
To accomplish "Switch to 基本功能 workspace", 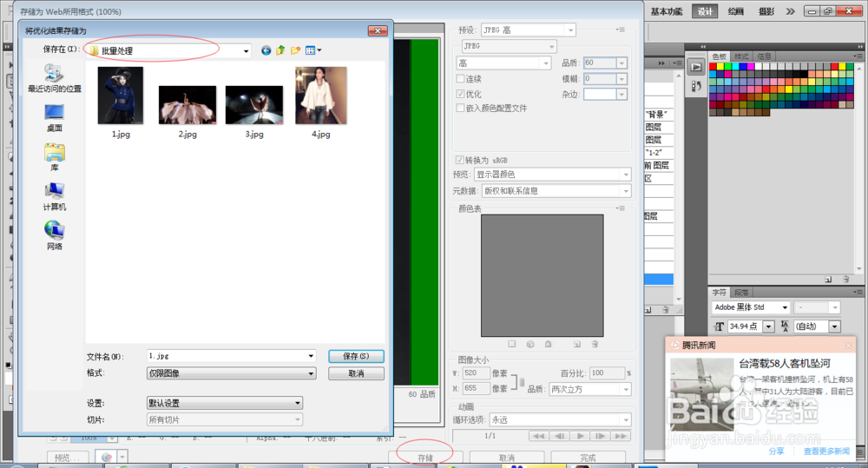I will [667, 11].
